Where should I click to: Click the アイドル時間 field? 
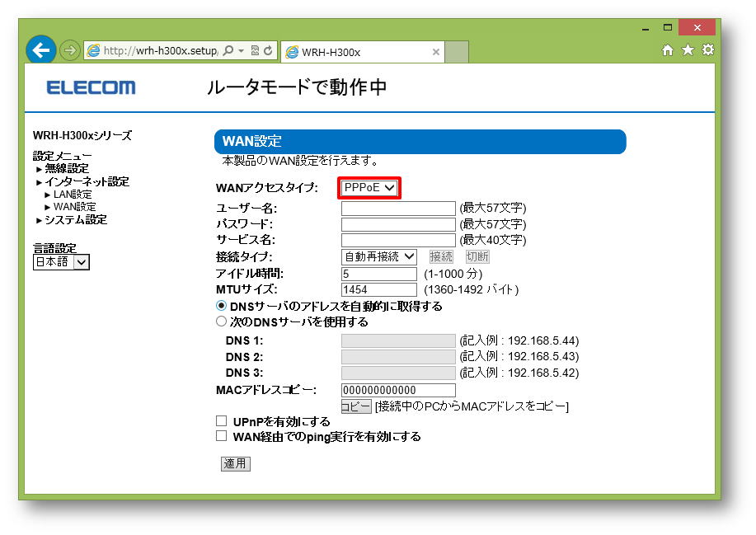(379, 275)
